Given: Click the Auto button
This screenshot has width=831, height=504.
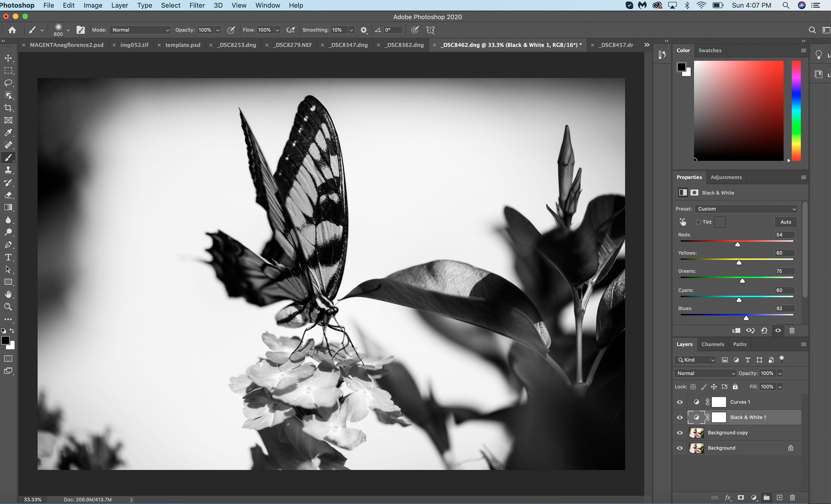Looking at the screenshot, I should point(786,222).
